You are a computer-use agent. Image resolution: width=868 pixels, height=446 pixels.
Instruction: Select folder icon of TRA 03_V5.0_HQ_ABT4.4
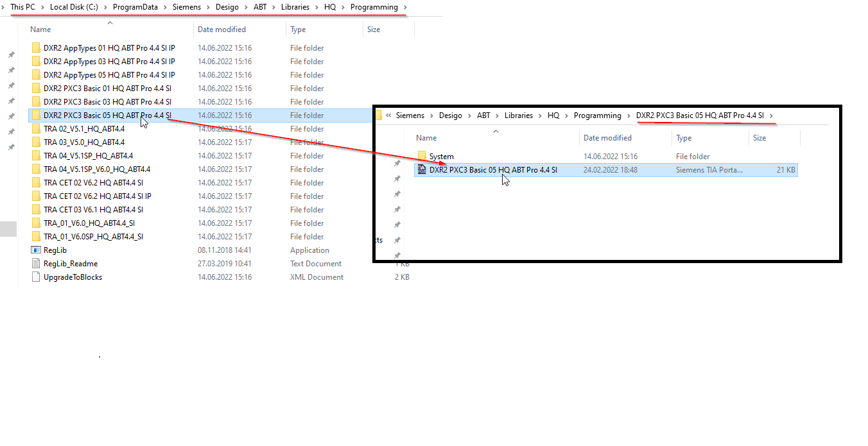36,142
